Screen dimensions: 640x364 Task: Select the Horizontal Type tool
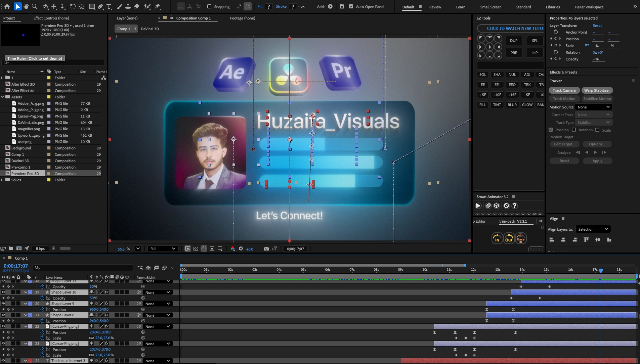click(x=109, y=6)
